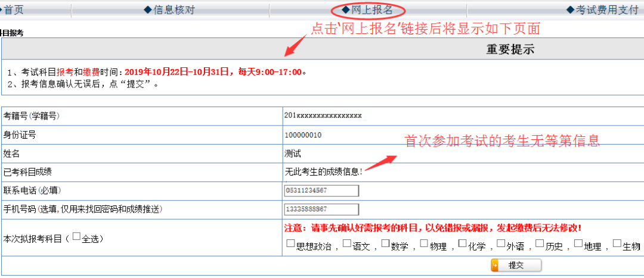Tick the 全选 checkbox
This screenshot has width=644, height=278.
pos(76,236)
